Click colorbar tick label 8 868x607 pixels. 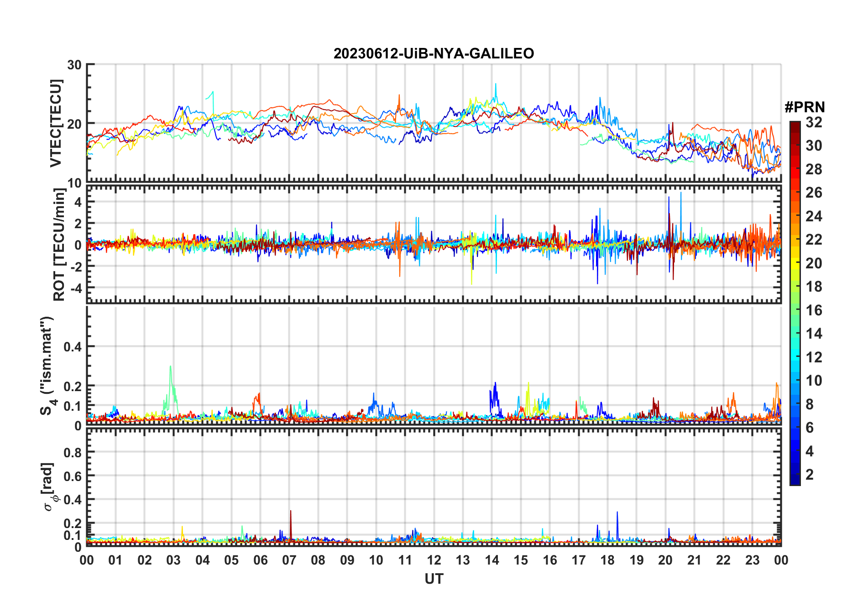point(810,404)
